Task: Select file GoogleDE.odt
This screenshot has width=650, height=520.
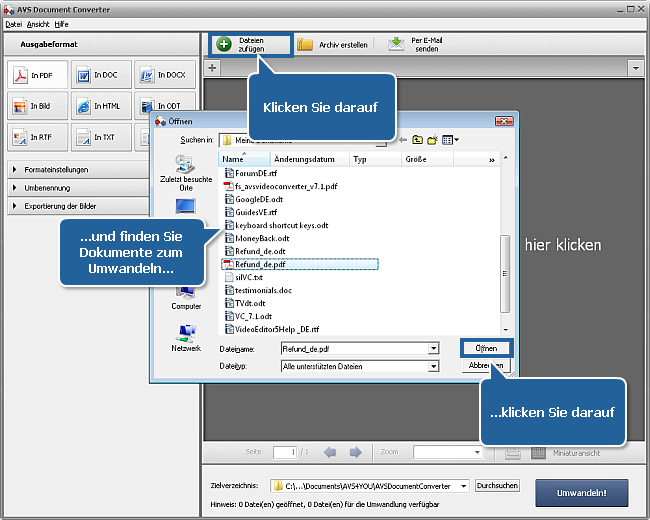Action: click(x=254, y=199)
